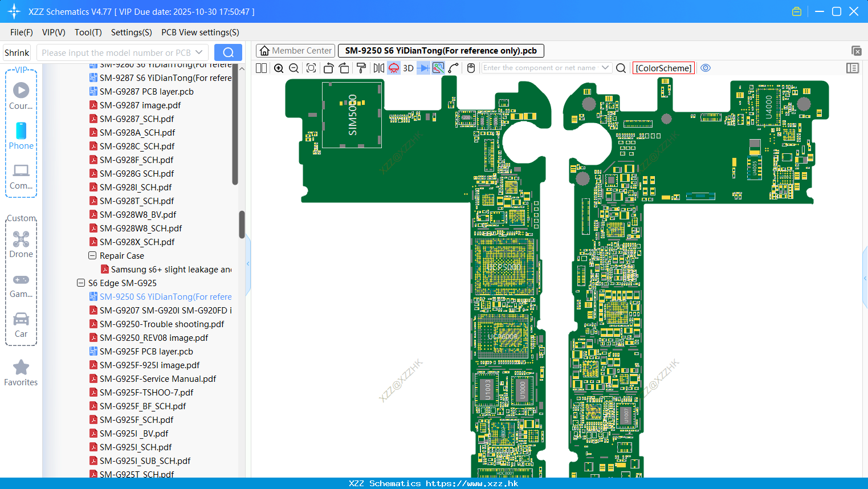
Task: Open the XZZ website link in status bar
Action: click(472, 483)
